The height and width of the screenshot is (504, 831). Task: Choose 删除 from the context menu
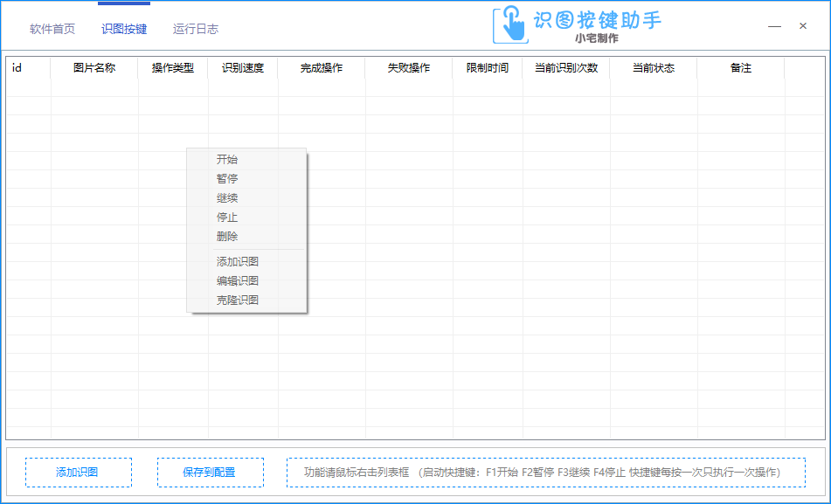[227, 236]
